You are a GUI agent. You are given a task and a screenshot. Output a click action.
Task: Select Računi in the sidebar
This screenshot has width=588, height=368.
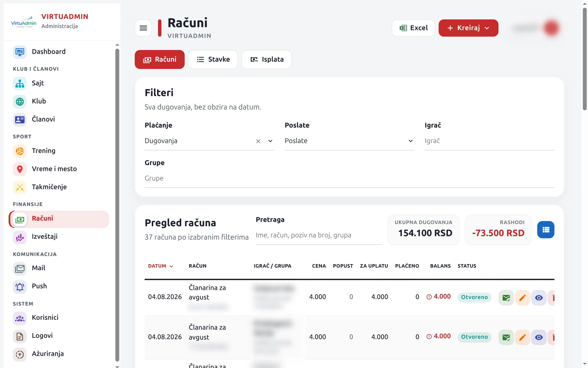[59, 219]
